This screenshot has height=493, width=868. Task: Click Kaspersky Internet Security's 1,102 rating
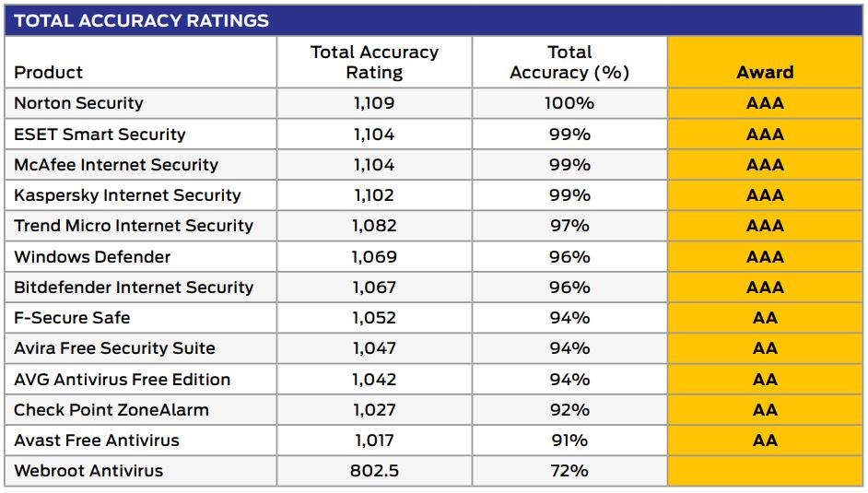click(374, 195)
